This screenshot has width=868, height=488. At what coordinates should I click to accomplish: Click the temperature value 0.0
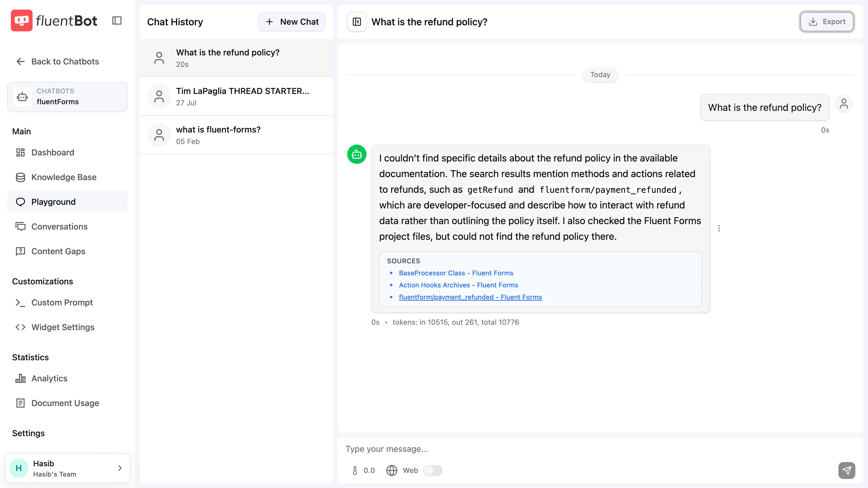[x=369, y=470]
